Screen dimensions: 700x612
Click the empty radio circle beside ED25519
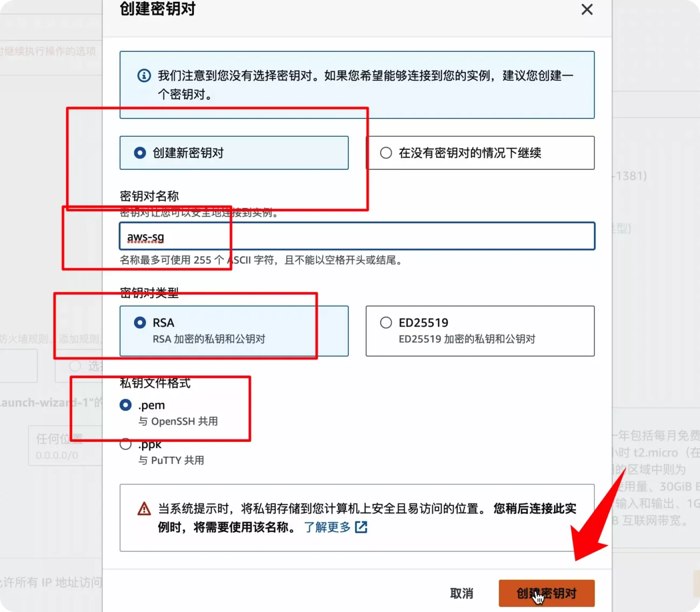pyautogui.click(x=386, y=322)
